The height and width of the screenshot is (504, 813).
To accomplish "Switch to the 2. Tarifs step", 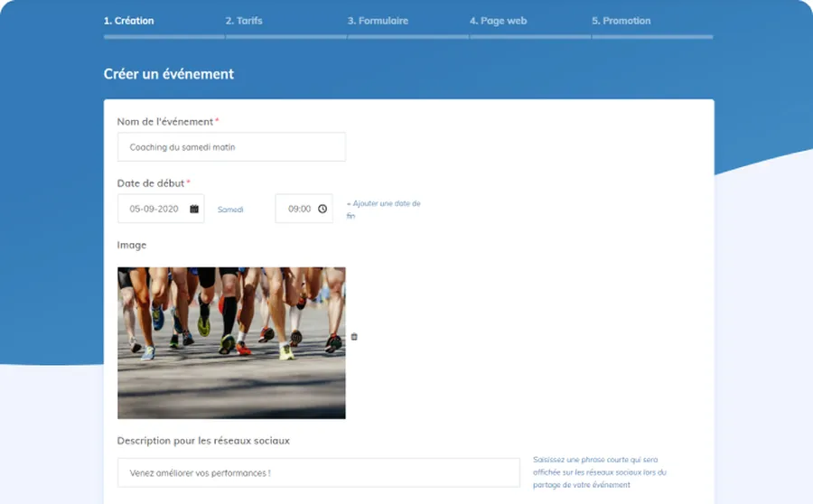I will pyautogui.click(x=244, y=21).
